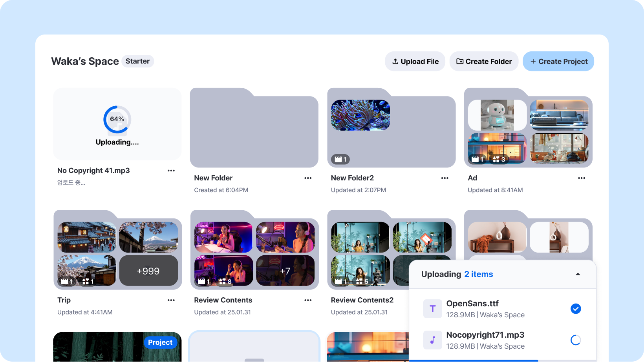Open the ellipsis menu for Ad folder
Screen dimensions: 644x362
tap(582, 178)
